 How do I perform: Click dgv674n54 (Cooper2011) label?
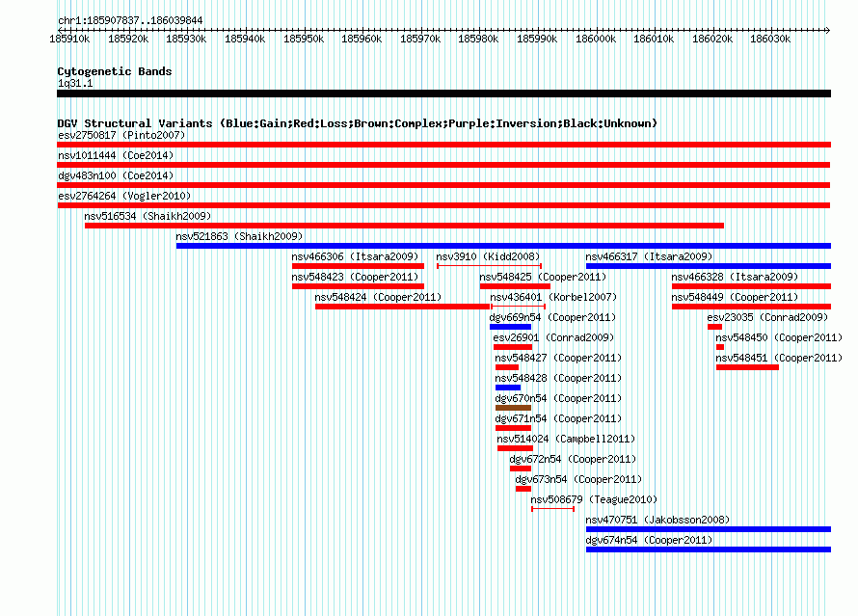[x=649, y=540]
